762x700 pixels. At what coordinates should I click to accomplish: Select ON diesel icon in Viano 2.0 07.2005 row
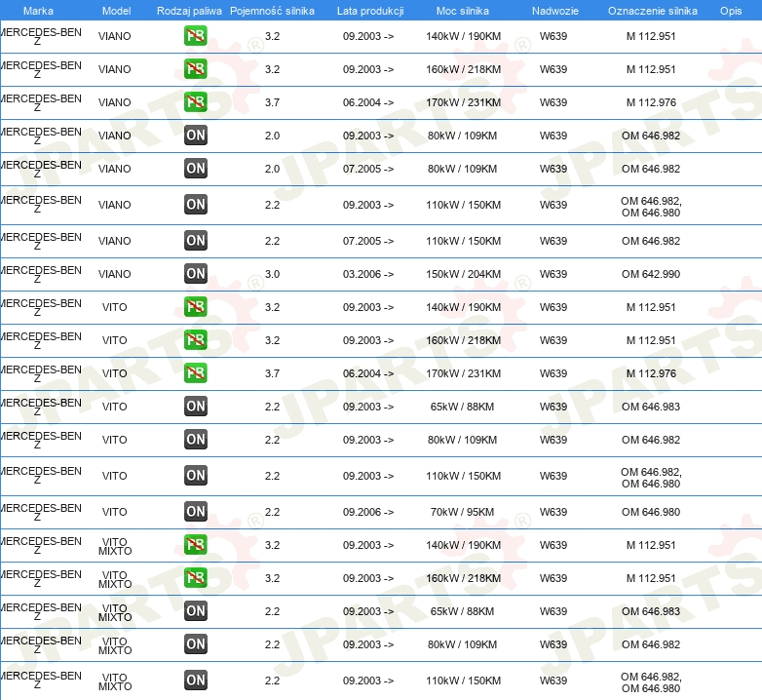pos(195,169)
